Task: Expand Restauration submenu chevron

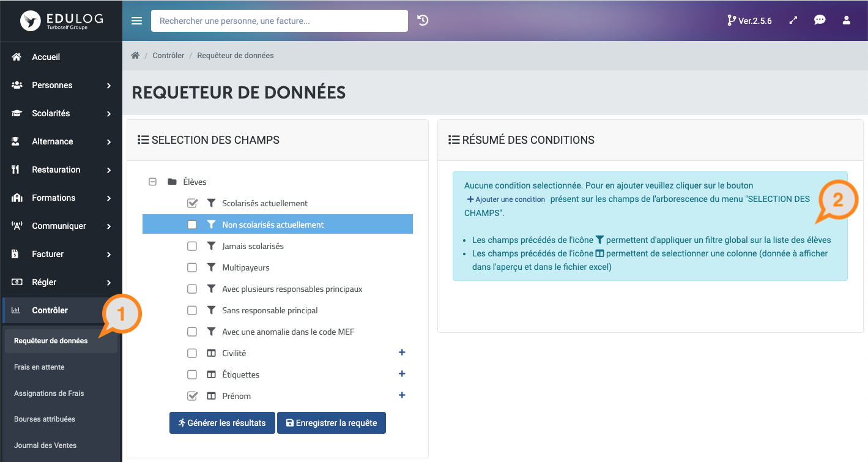Action: (x=109, y=170)
